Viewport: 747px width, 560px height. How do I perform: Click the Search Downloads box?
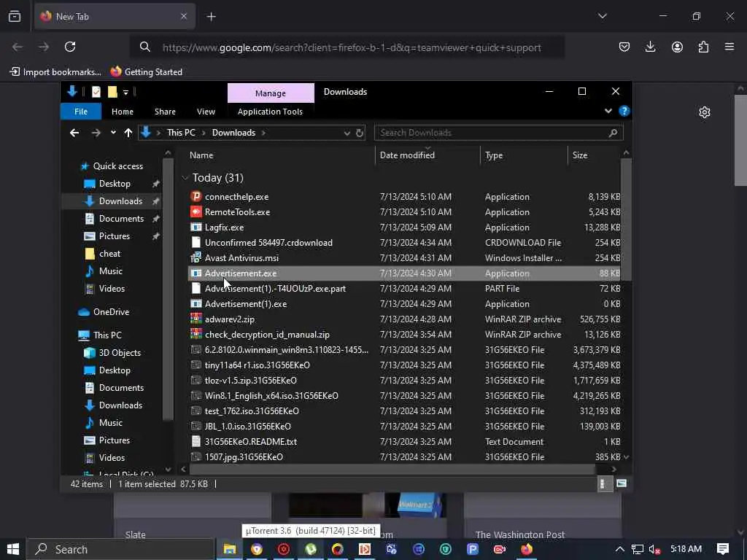click(499, 133)
